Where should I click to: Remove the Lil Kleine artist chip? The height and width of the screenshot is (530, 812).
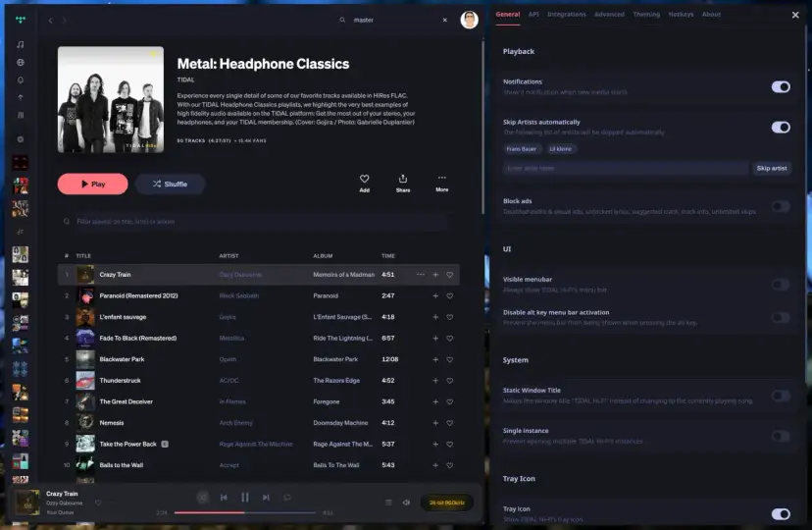click(560, 148)
